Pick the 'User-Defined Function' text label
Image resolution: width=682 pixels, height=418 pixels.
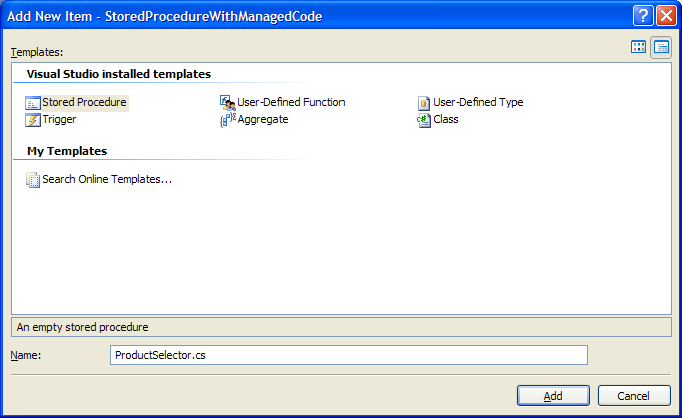tap(291, 102)
